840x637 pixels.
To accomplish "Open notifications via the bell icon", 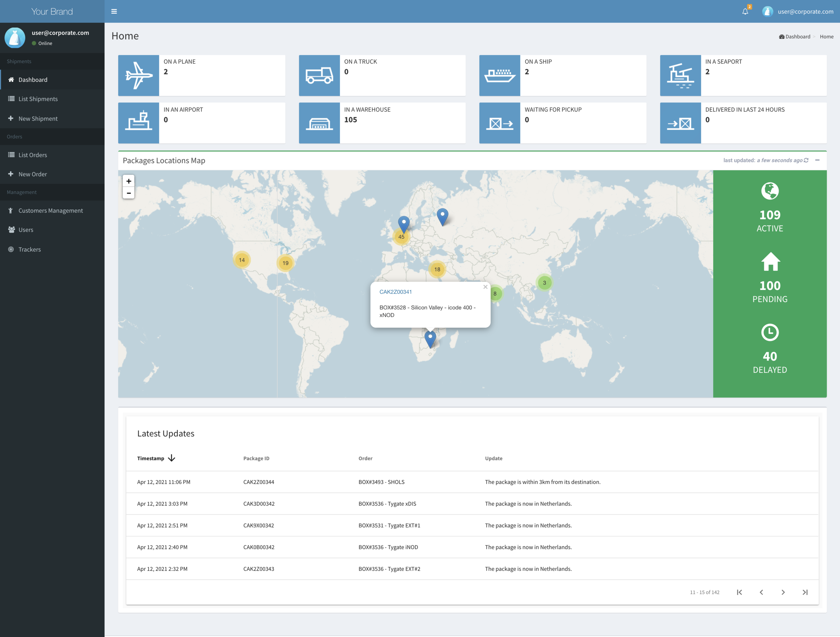I will coord(745,11).
